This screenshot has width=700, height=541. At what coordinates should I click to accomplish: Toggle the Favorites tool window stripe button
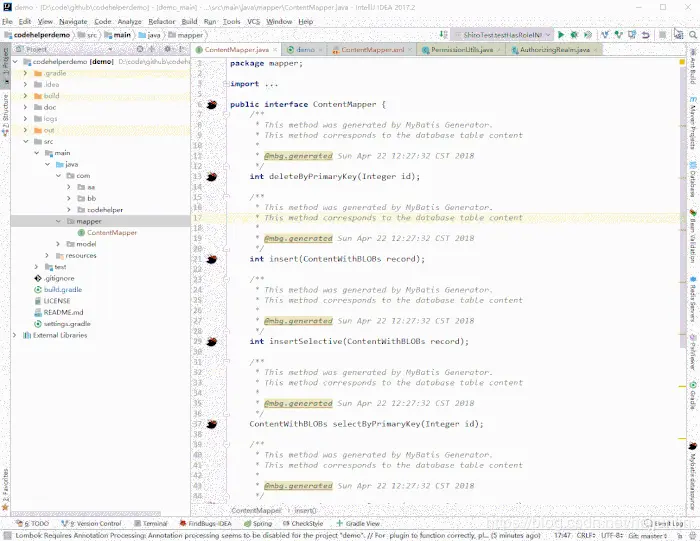(x=5, y=489)
